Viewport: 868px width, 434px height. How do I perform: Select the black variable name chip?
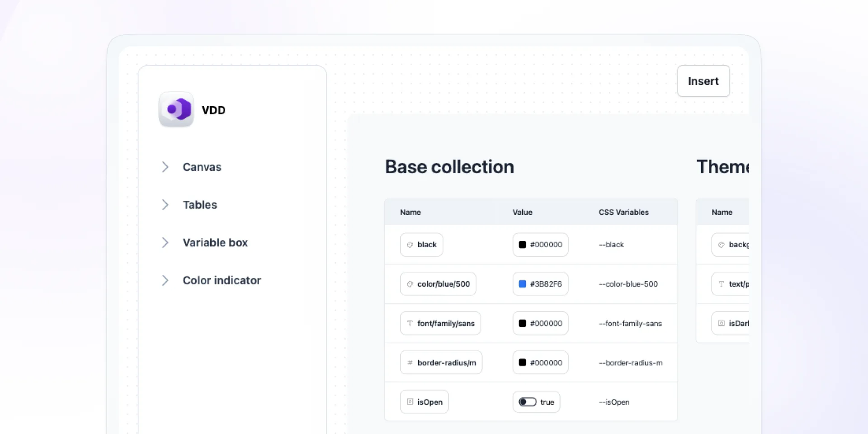[x=421, y=245]
